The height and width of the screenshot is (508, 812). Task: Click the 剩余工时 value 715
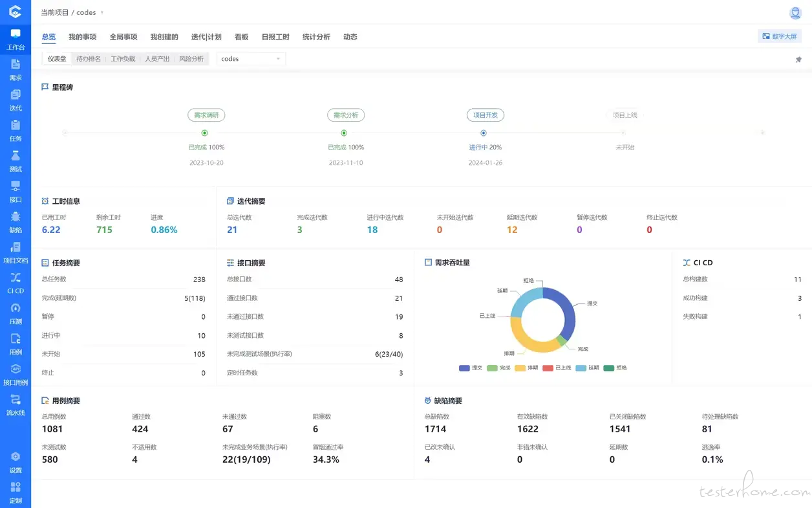pyautogui.click(x=104, y=230)
